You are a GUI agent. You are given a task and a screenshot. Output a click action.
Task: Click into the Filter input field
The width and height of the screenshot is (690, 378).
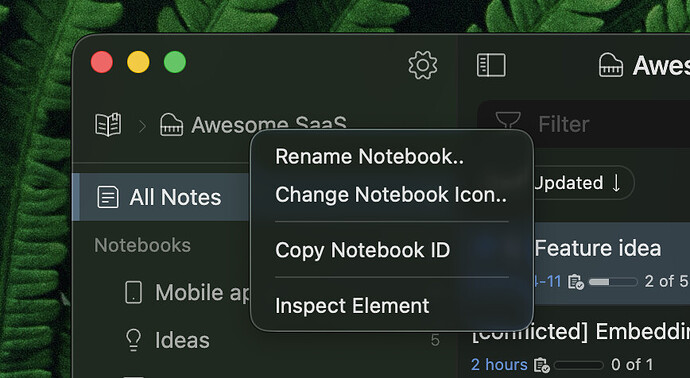coord(585,124)
